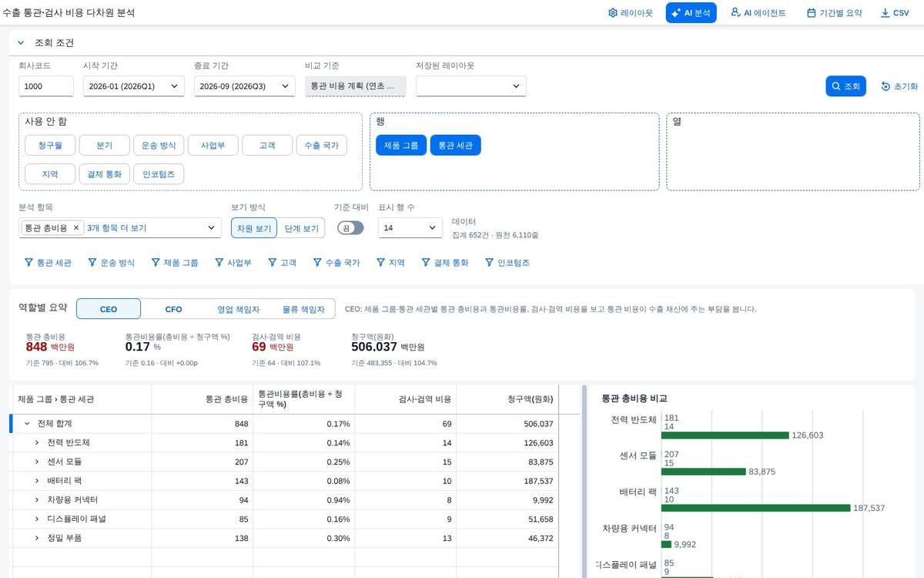Screen dimensions: 924x578
Task: Click the 비교 기준 field
Action: 355,86
